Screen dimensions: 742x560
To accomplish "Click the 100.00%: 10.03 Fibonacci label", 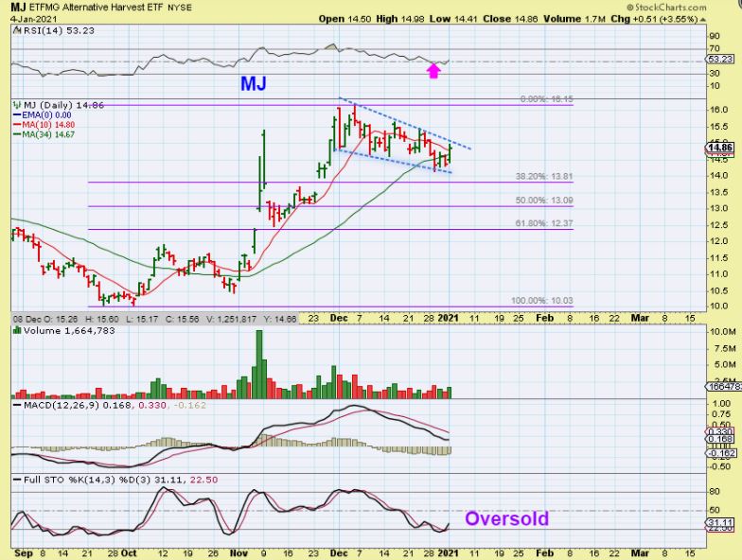I will pyautogui.click(x=541, y=301).
